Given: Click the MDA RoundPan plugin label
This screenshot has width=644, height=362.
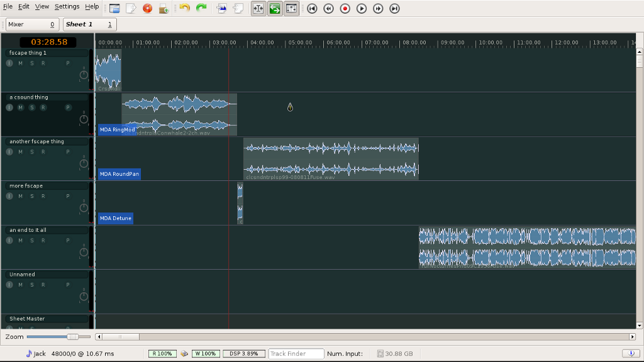Looking at the screenshot, I should (119, 174).
